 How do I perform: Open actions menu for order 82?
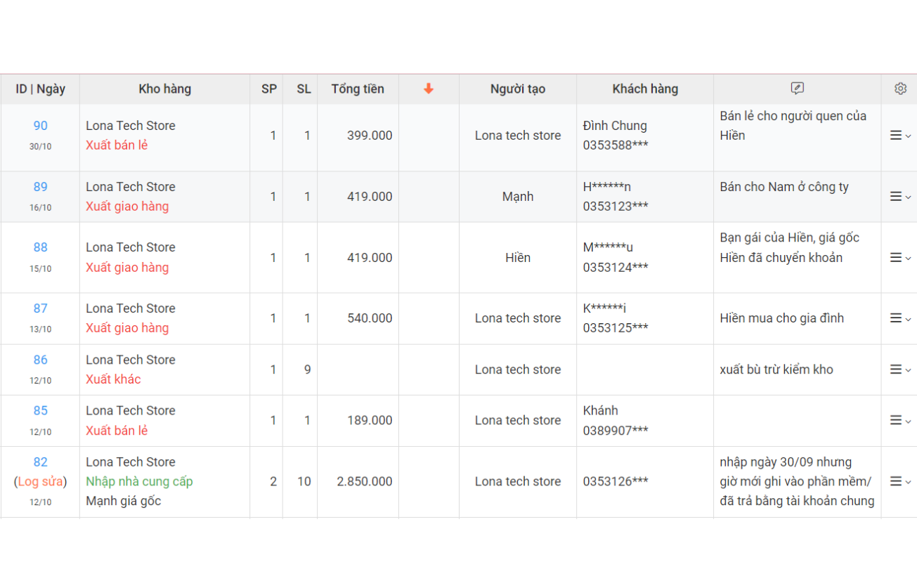899,481
